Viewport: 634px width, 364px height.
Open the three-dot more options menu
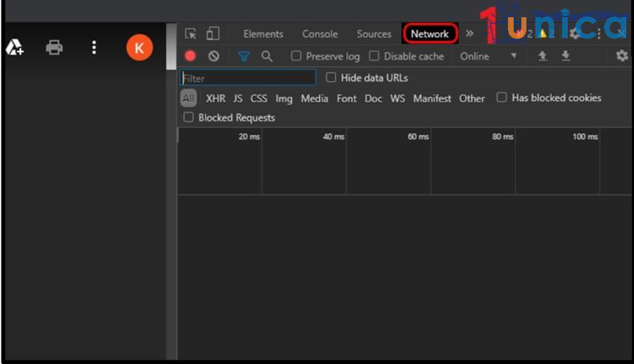(94, 48)
